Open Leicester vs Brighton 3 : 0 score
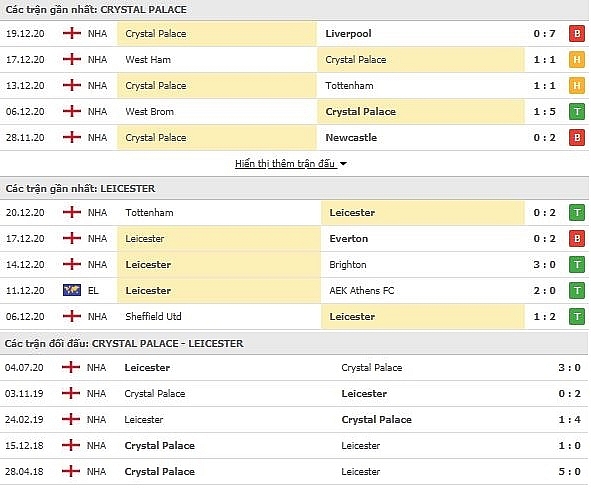The height and width of the screenshot is (490, 591). click(544, 265)
